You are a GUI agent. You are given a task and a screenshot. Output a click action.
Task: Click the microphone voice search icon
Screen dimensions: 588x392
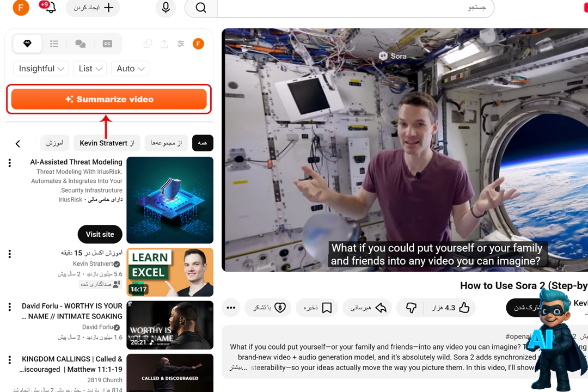[x=166, y=8]
